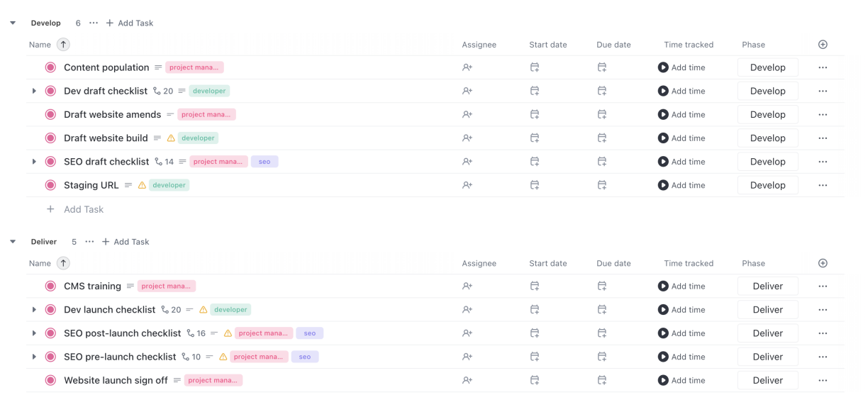Image resolution: width=868 pixels, height=395 pixels.
Task: Toggle status circle of Website launch sign off
Action: pos(50,380)
